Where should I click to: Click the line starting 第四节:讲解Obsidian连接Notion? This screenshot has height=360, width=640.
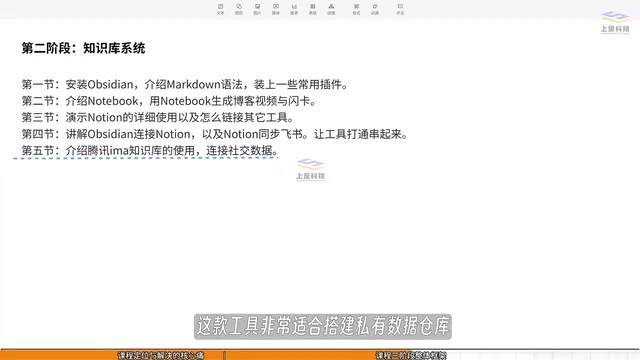pyautogui.click(x=215, y=134)
